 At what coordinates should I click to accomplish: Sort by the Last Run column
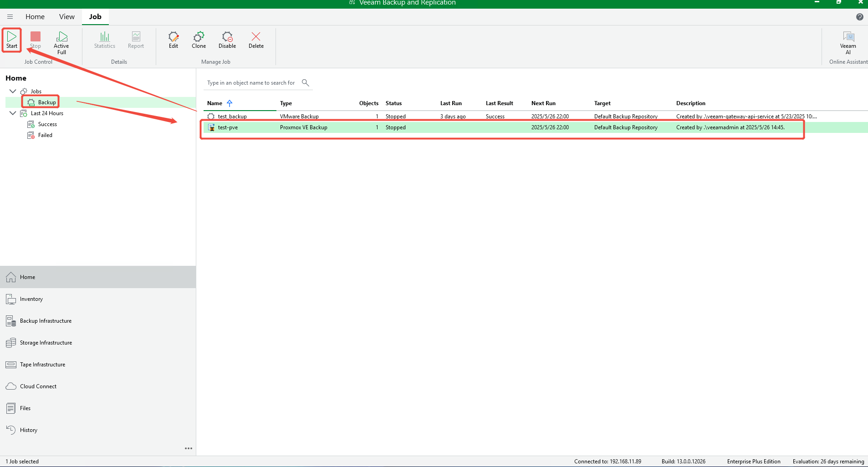pos(451,103)
